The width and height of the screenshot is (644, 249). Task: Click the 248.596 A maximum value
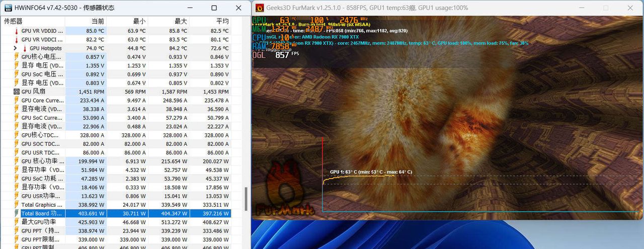pyautogui.click(x=174, y=100)
